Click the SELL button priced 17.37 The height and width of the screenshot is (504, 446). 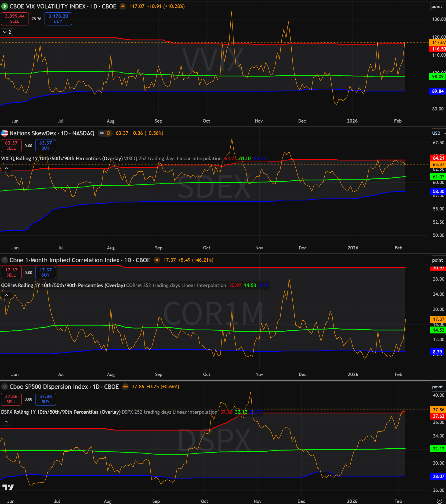(x=11, y=272)
